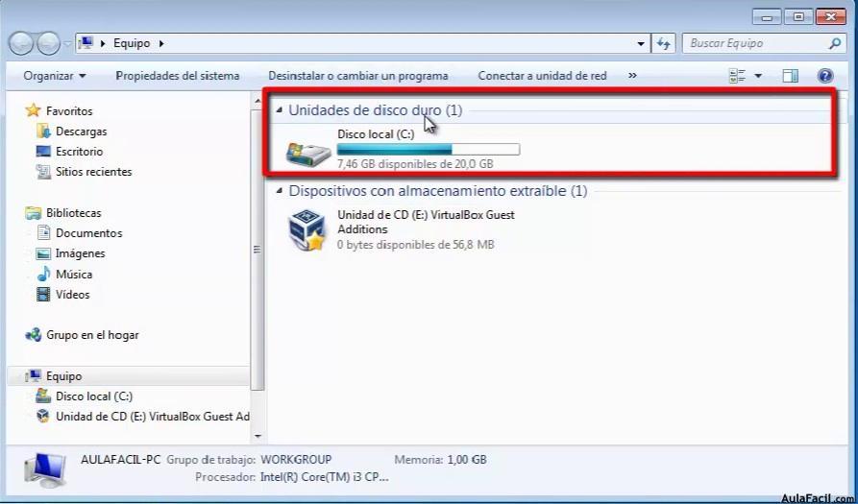This screenshot has width=858, height=504.
Task: Click AULAFACIL-PC computer icon in details pane
Action: 46,469
